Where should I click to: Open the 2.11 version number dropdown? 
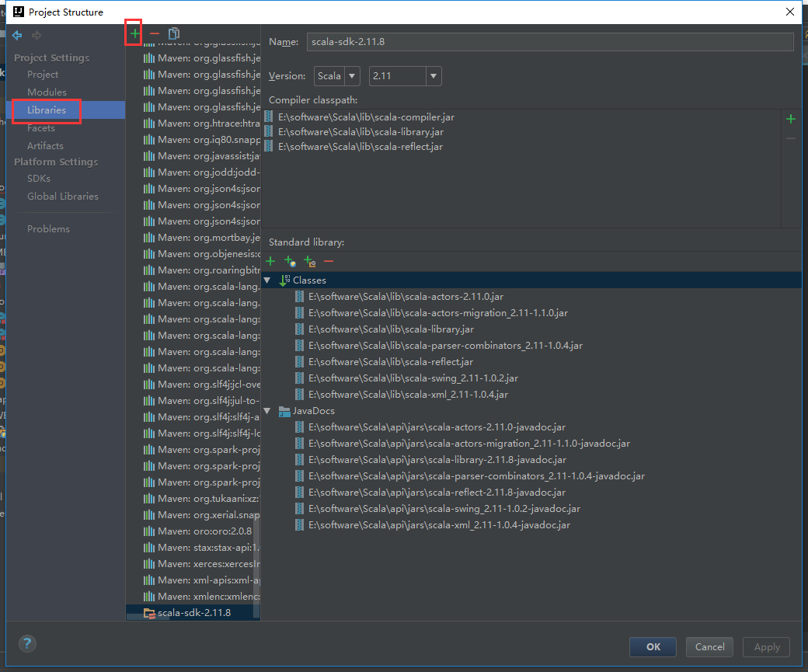tap(434, 76)
